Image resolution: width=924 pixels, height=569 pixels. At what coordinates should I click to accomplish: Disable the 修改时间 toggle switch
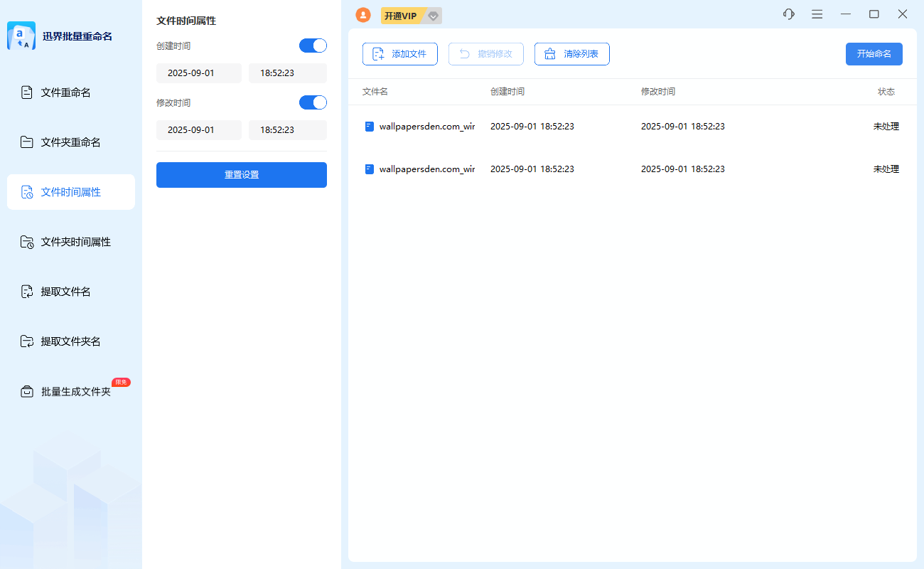pyautogui.click(x=313, y=102)
